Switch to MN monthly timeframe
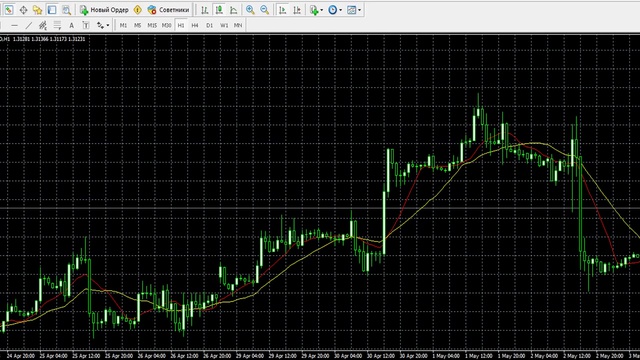The height and width of the screenshot is (360, 640). pos(238,25)
